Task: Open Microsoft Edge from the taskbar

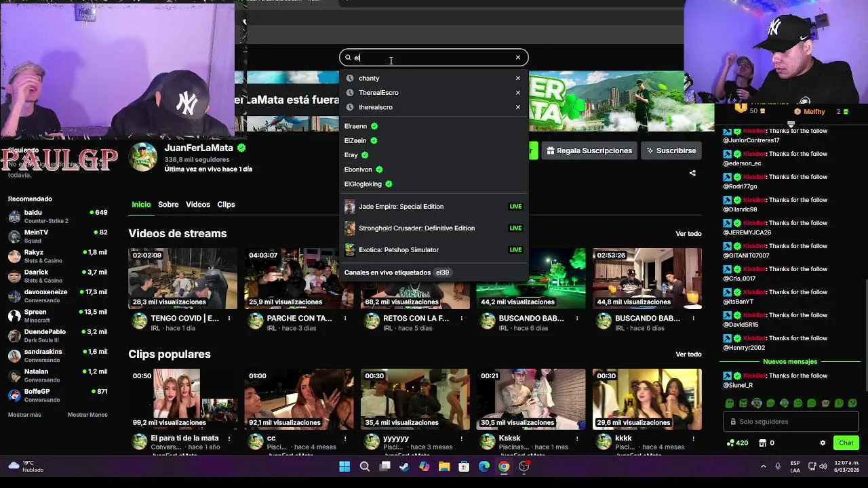Action: tap(484, 466)
